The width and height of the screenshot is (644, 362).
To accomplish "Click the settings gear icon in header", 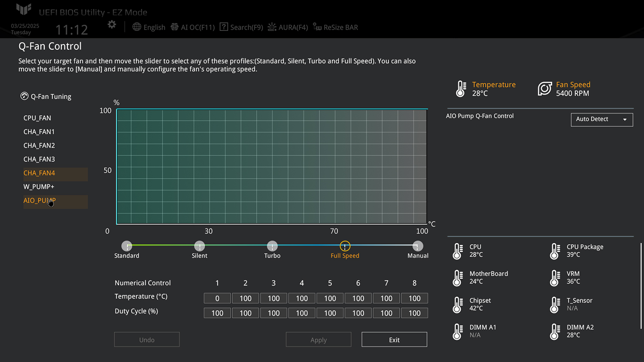I will point(112,25).
